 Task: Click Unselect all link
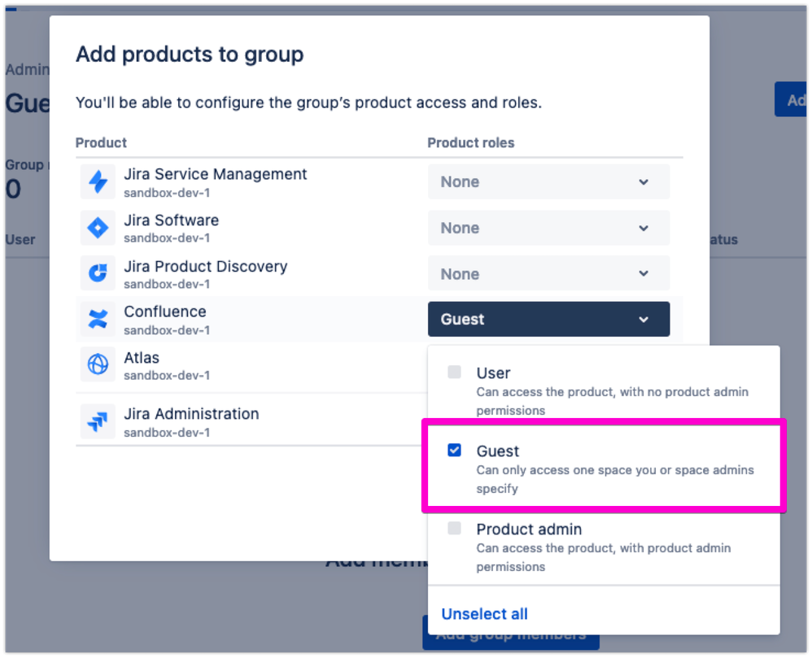click(x=484, y=614)
